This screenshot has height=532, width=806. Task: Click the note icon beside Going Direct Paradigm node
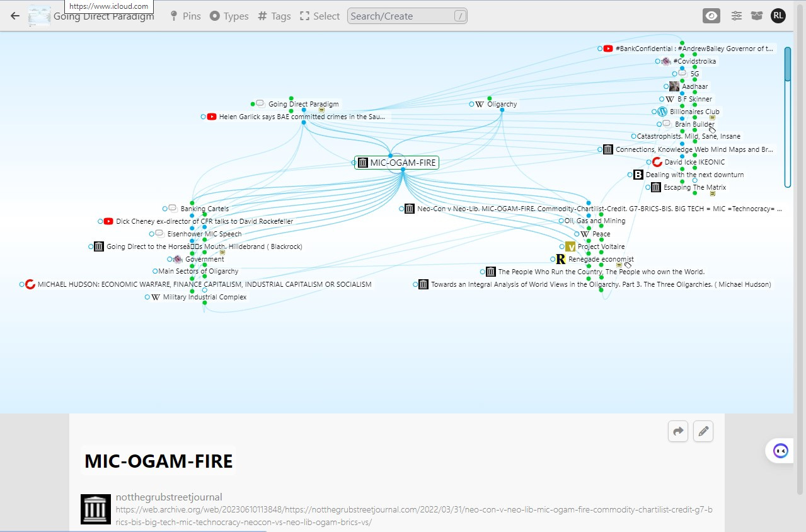321,110
